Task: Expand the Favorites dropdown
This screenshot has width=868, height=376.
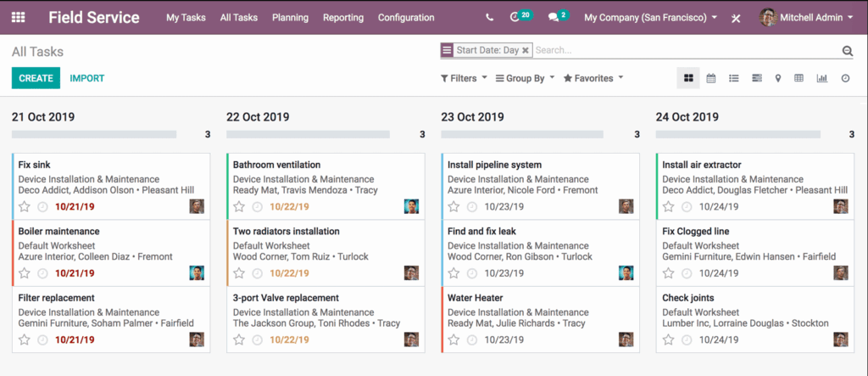Action: pyautogui.click(x=593, y=78)
